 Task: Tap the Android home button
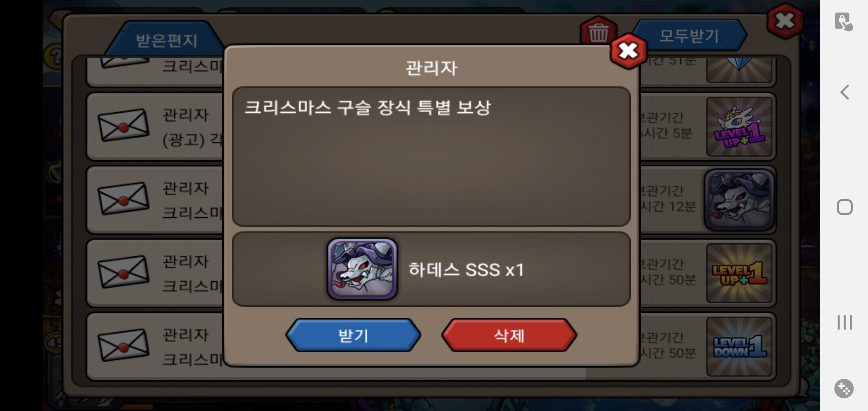pos(844,207)
